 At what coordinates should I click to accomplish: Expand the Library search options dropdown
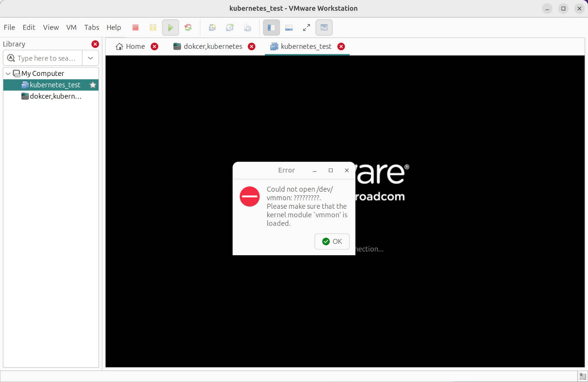pos(90,58)
